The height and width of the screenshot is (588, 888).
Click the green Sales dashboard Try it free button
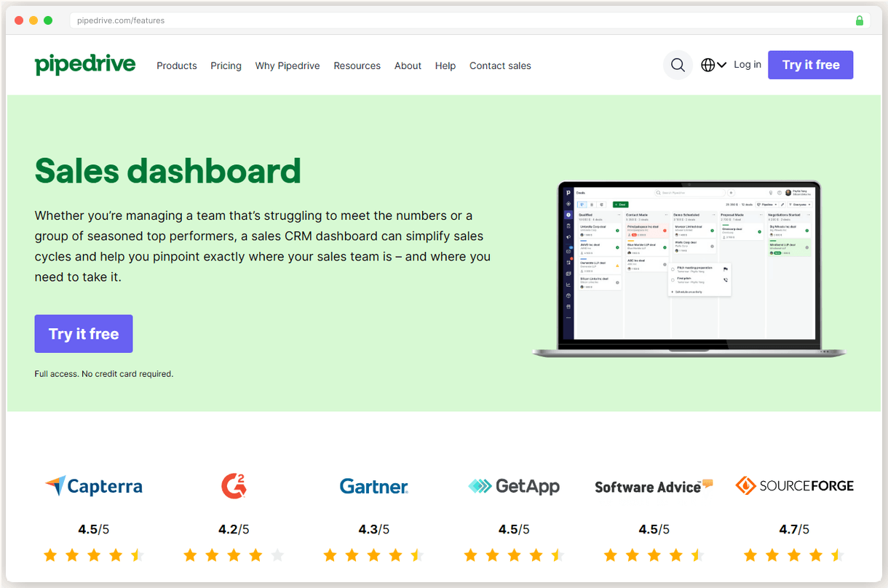click(x=83, y=333)
